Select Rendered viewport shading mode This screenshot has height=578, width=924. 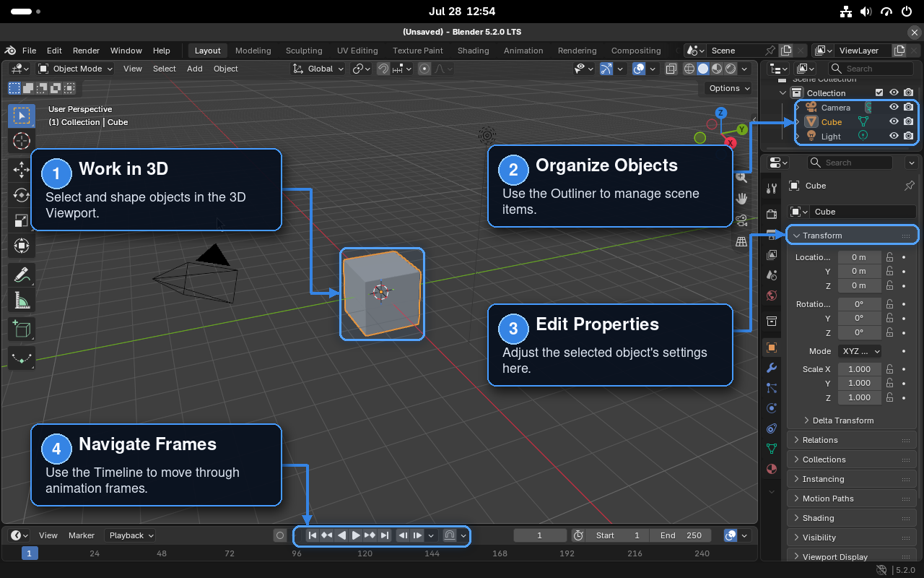pos(731,69)
